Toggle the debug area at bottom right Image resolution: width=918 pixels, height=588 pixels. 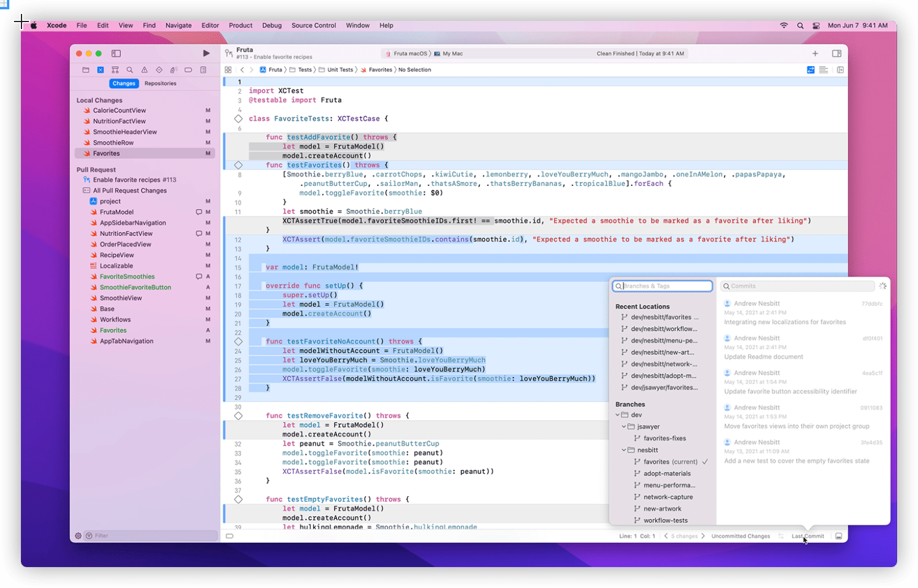pos(838,536)
